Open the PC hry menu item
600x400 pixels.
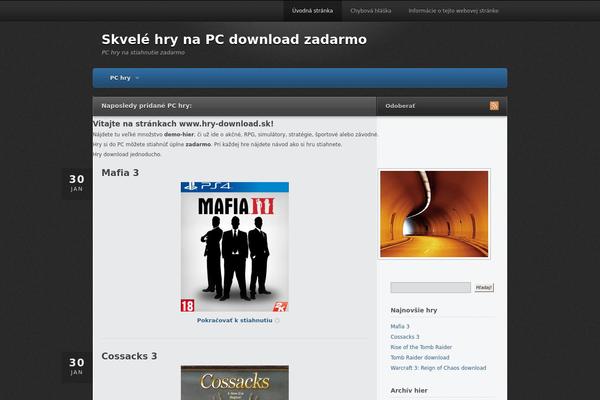point(120,78)
